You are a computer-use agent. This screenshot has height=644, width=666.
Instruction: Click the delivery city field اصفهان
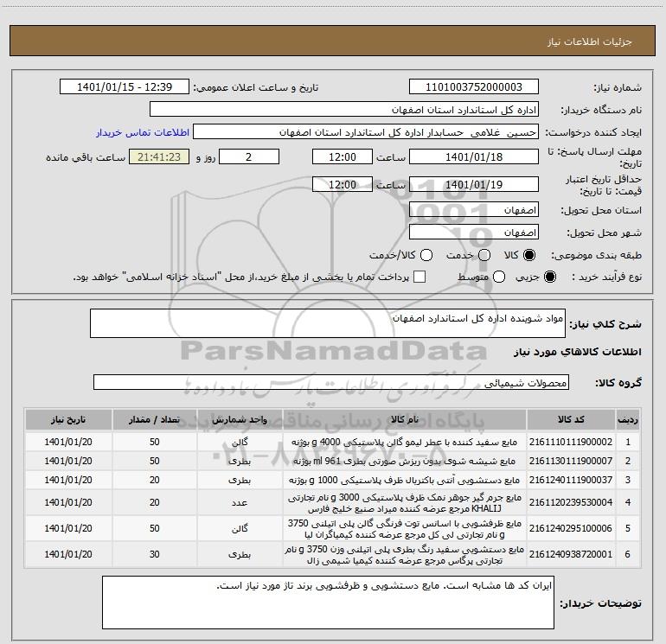point(474,233)
